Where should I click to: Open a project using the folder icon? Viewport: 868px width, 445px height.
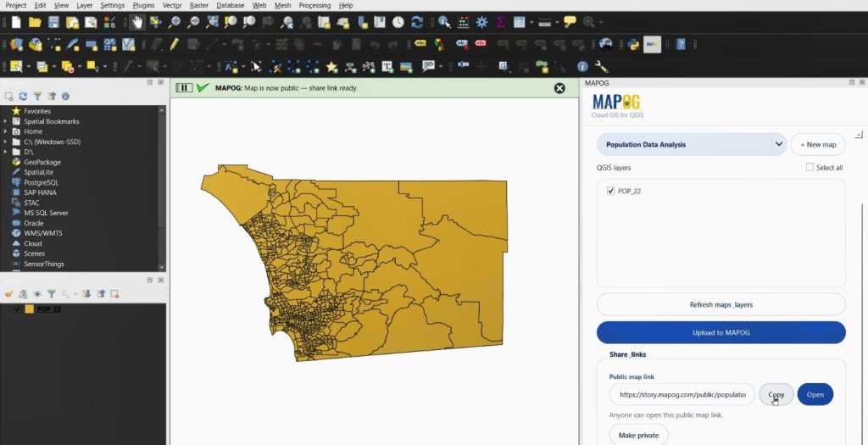tap(35, 22)
